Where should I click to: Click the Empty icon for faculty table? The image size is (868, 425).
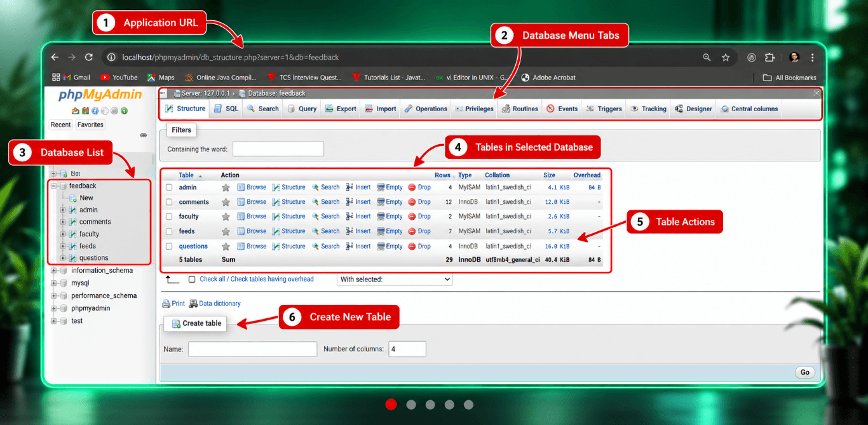pyautogui.click(x=381, y=217)
